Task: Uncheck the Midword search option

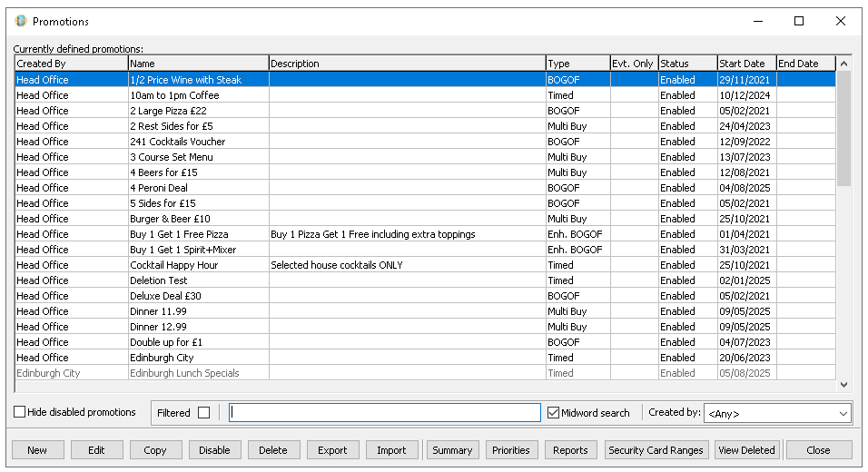Action: 554,413
